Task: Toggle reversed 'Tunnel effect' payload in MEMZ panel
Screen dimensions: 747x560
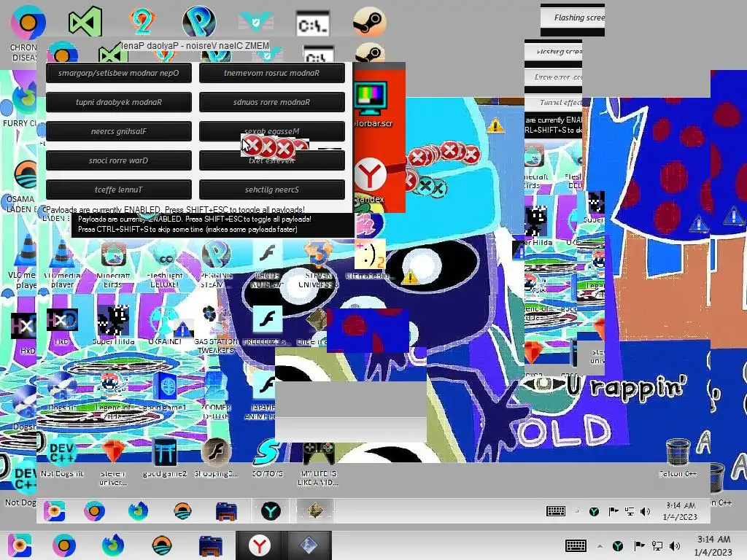Action: pyautogui.click(x=119, y=190)
